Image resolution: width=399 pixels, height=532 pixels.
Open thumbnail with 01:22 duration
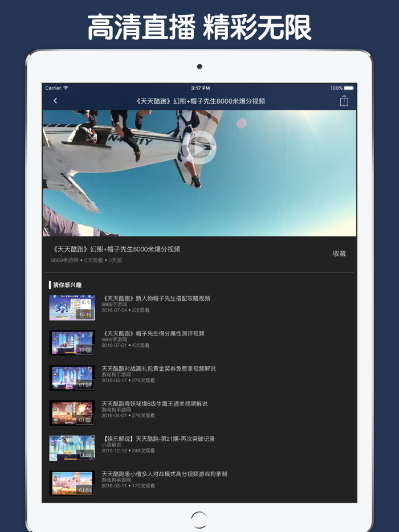[x=72, y=413]
